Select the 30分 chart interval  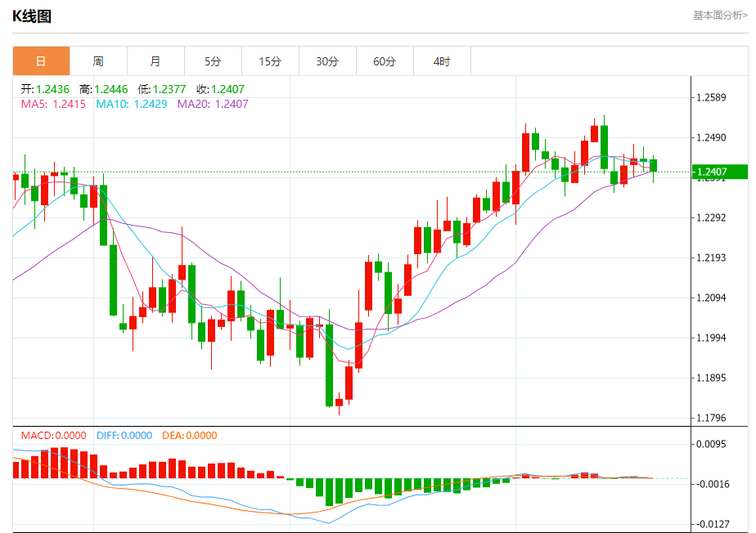tap(327, 61)
